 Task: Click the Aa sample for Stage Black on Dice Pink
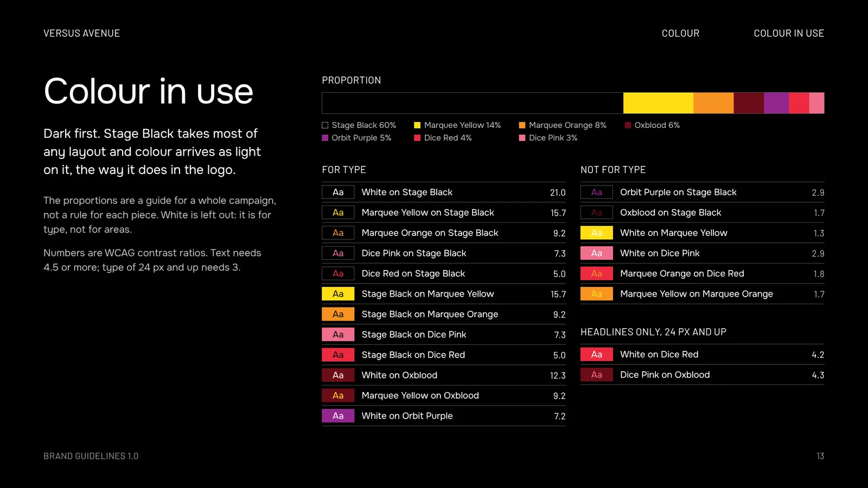point(338,335)
